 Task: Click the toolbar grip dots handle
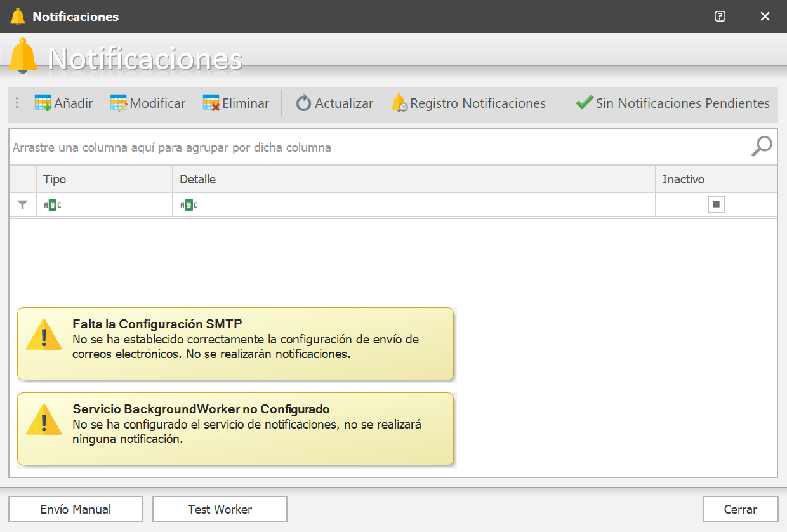tap(17, 103)
